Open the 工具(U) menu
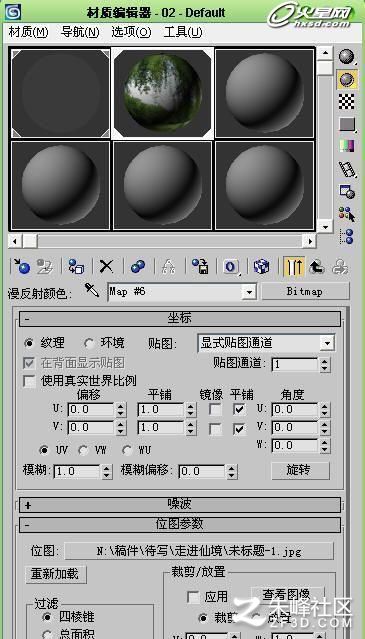The height and width of the screenshot is (639, 365). coord(182,32)
